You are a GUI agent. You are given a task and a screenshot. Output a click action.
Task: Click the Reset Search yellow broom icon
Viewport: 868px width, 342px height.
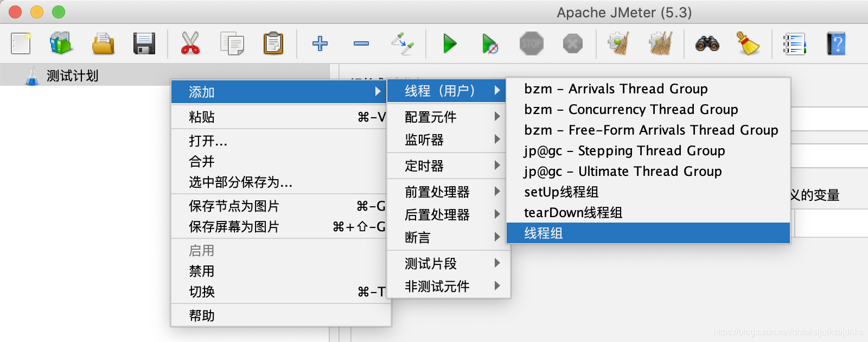coord(748,43)
